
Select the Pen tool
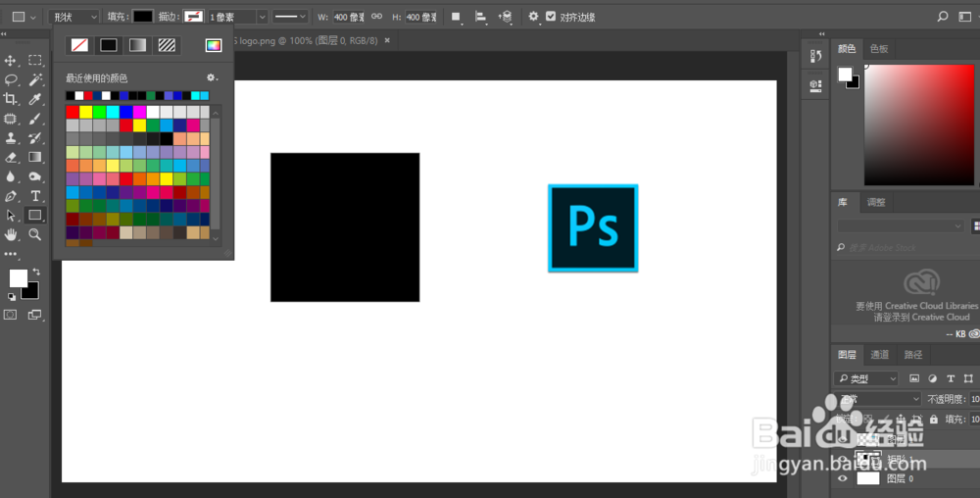click(11, 196)
